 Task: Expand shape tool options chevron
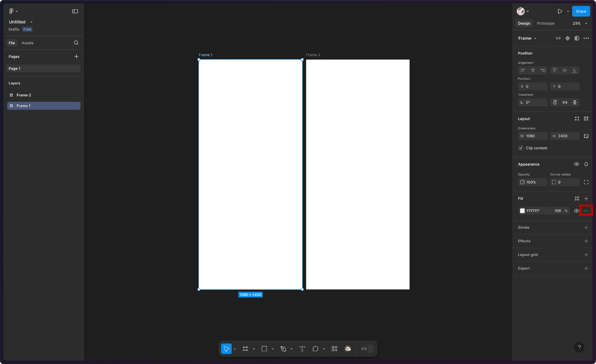[272, 349]
